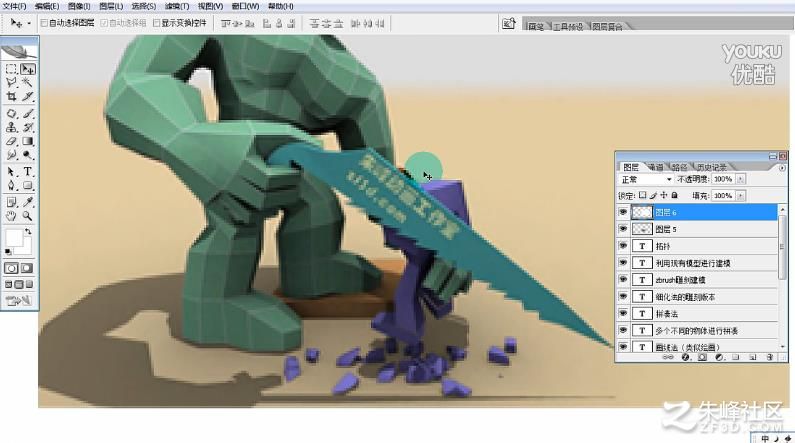Screen dimensions: 795x443
Task: Select the Clone Stamp tool
Action: (x=11, y=127)
